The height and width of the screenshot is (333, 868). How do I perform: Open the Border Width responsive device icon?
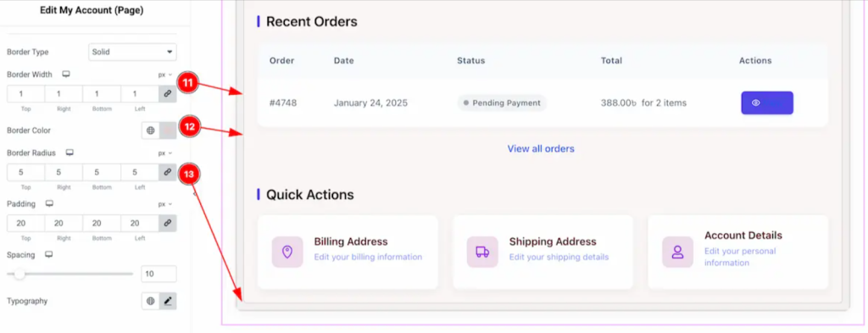coord(66,74)
